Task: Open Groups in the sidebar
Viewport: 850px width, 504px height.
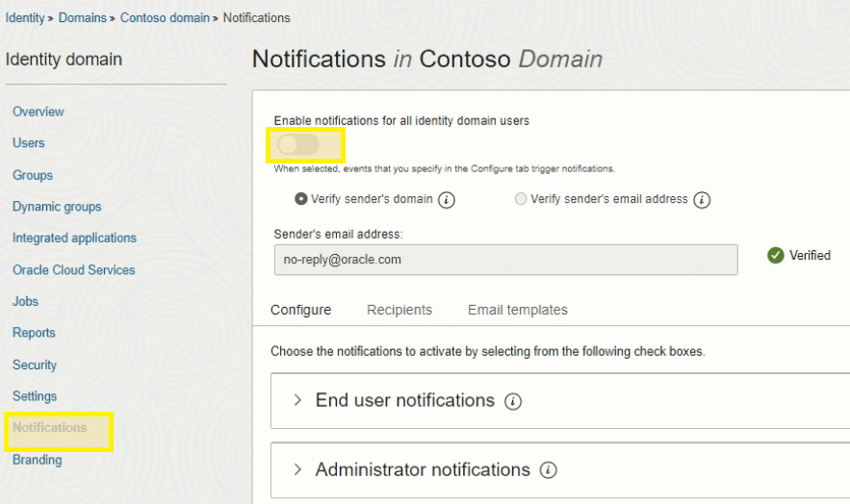Action: point(33,175)
